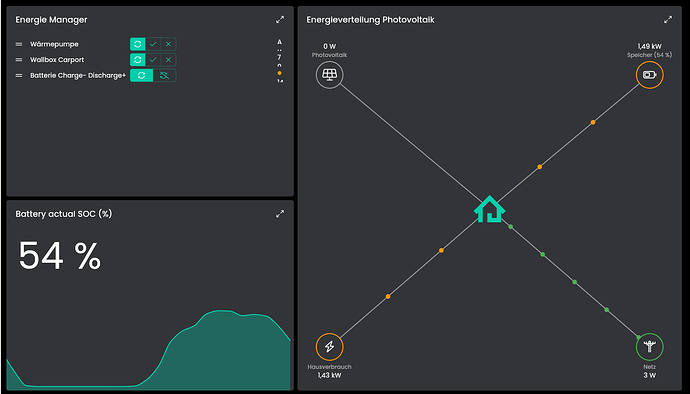The width and height of the screenshot is (690, 394).
Task: Click the Batterie Charge- Discharge+ drag handle
Action: (x=19, y=75)
